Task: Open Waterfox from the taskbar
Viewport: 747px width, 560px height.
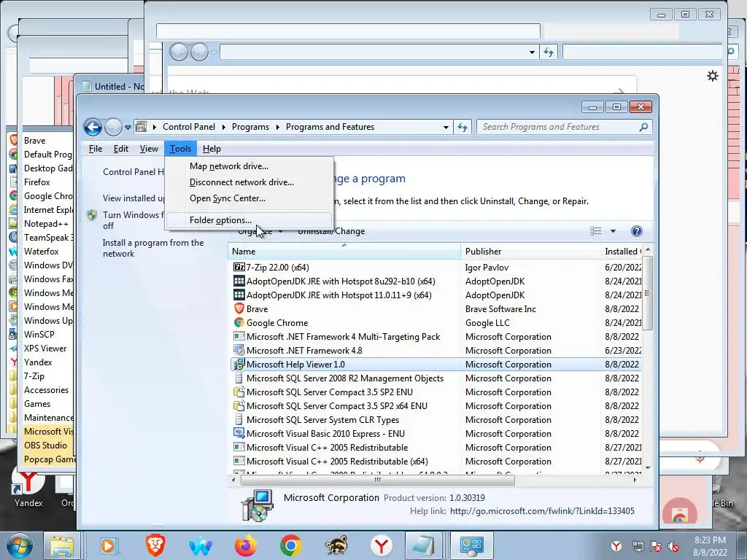Action: point(201,546)
